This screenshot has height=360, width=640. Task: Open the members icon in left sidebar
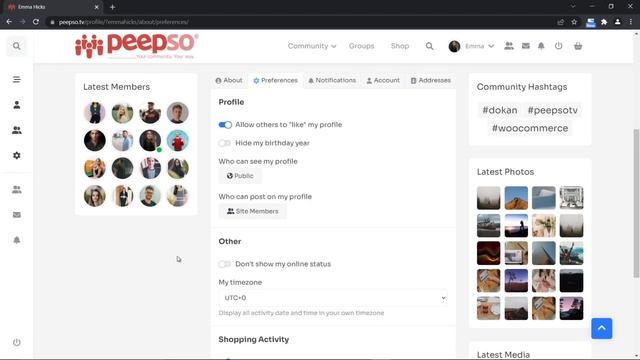point(16,130)
